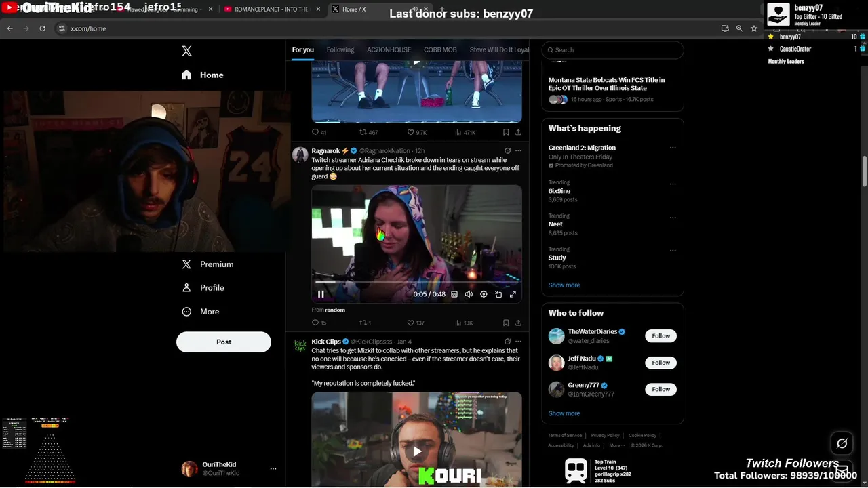The width and height of the screenshot is (868, 488).
Task: Click the Post button
Action: tap(224, 342)
